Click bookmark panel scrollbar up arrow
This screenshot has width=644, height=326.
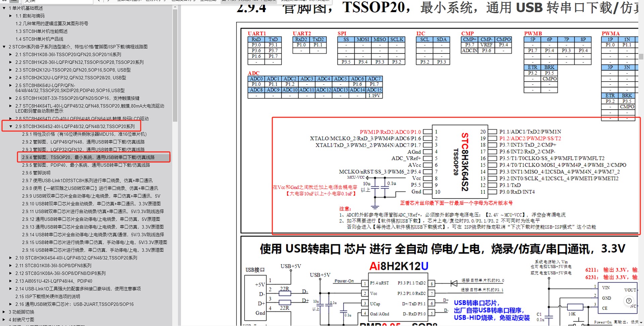175,7
